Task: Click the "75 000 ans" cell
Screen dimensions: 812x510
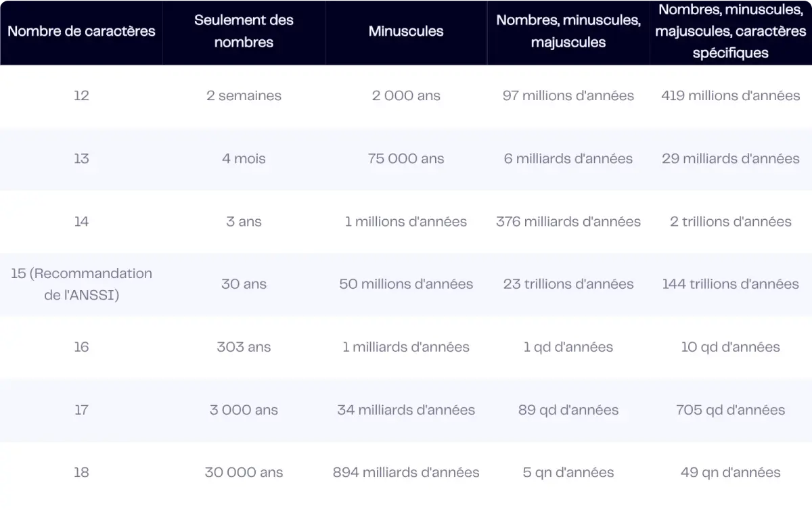Action: click(406, 158)
